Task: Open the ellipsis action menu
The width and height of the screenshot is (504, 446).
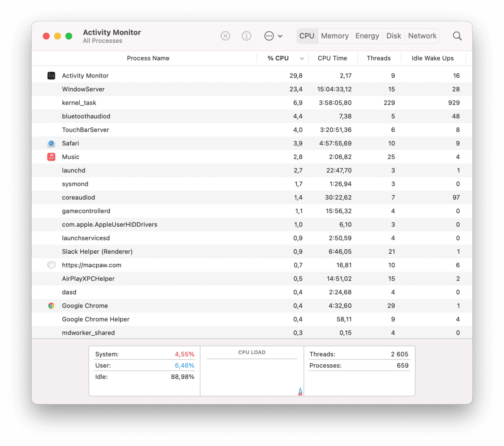Action: pos(269,36)
